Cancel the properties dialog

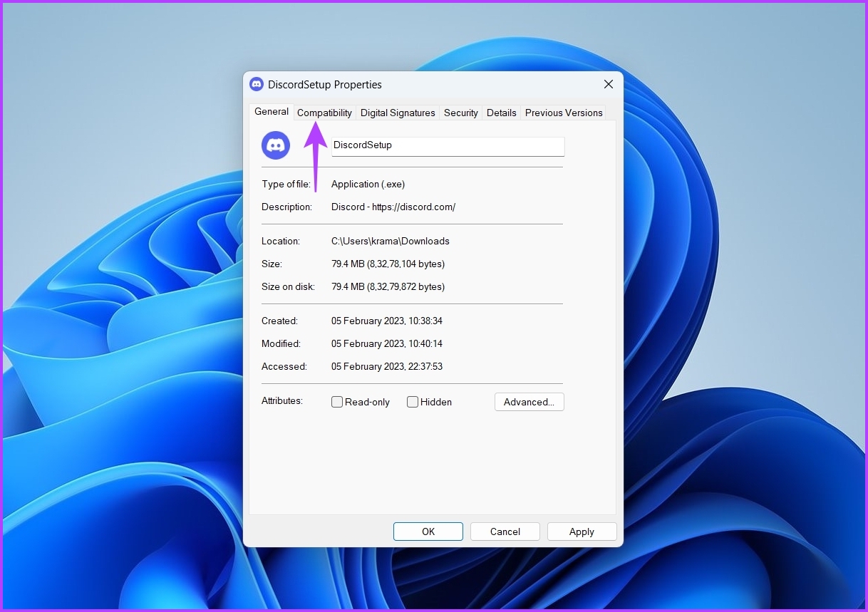point(505,531)
